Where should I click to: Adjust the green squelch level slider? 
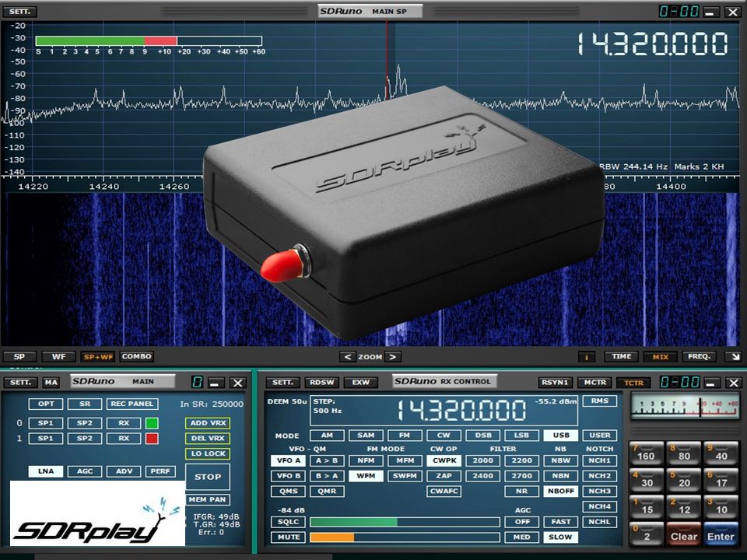point(405,522)
